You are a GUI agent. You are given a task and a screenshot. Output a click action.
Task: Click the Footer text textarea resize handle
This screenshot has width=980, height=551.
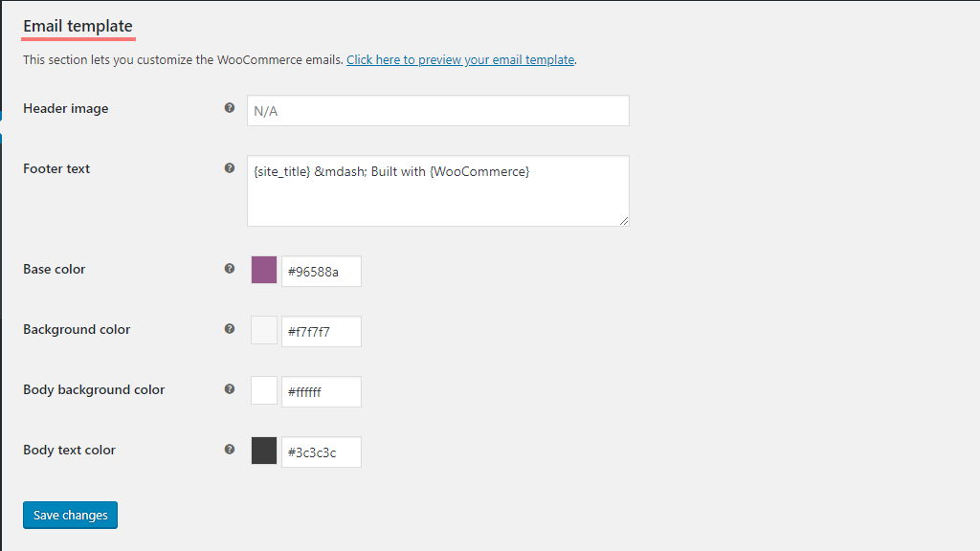(x=624, y=221)
